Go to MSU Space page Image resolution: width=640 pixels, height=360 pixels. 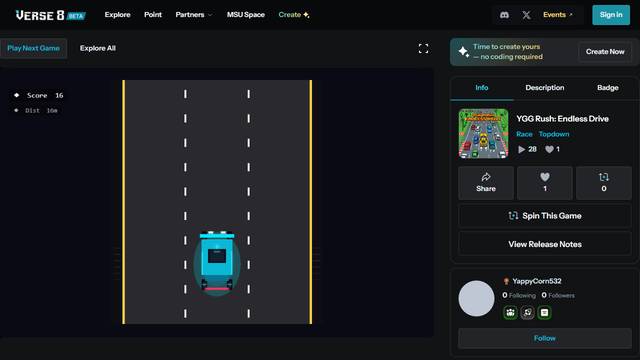pos(246,15)
